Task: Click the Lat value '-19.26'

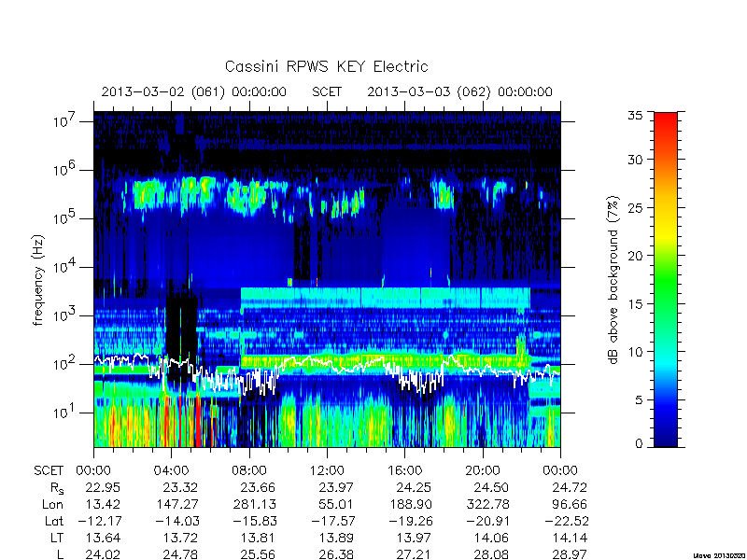Action: [410, 521]
